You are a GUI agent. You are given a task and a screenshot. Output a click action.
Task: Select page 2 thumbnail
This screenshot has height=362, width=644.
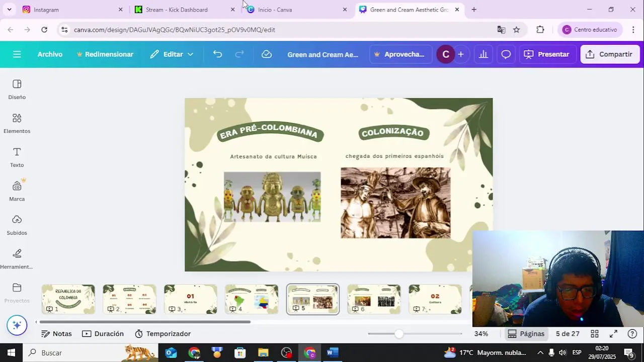tap(129, 299)
